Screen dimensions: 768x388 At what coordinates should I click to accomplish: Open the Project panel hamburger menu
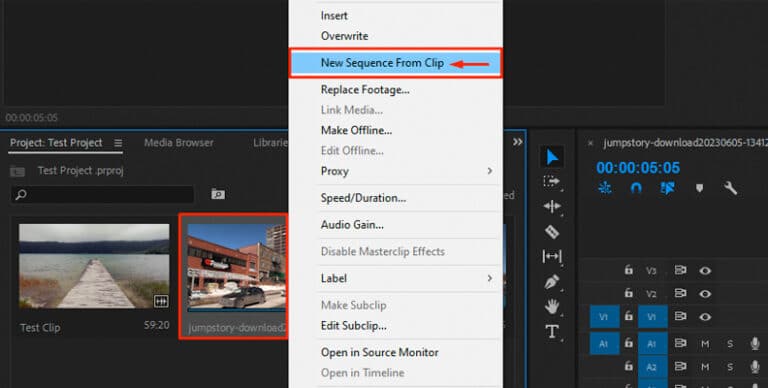pos(118,143)
